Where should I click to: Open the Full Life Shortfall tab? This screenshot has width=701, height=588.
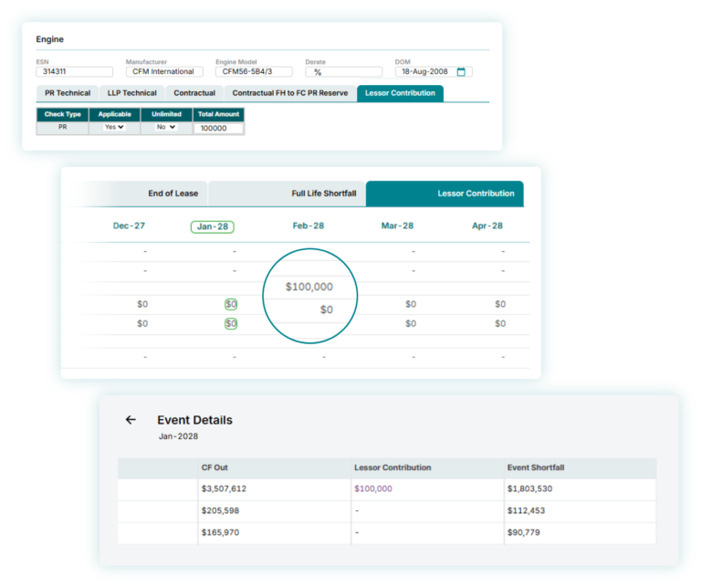pyautogui.click(x=324, y=194)
